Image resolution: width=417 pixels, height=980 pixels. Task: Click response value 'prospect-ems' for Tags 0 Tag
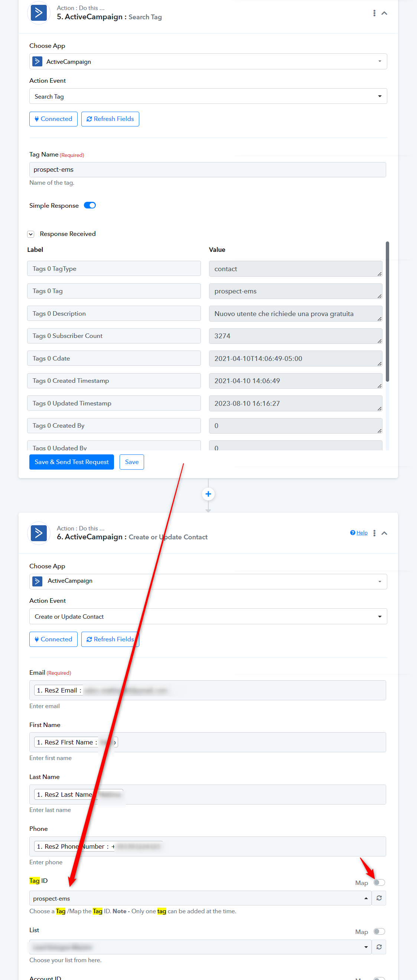coord(296,291)
